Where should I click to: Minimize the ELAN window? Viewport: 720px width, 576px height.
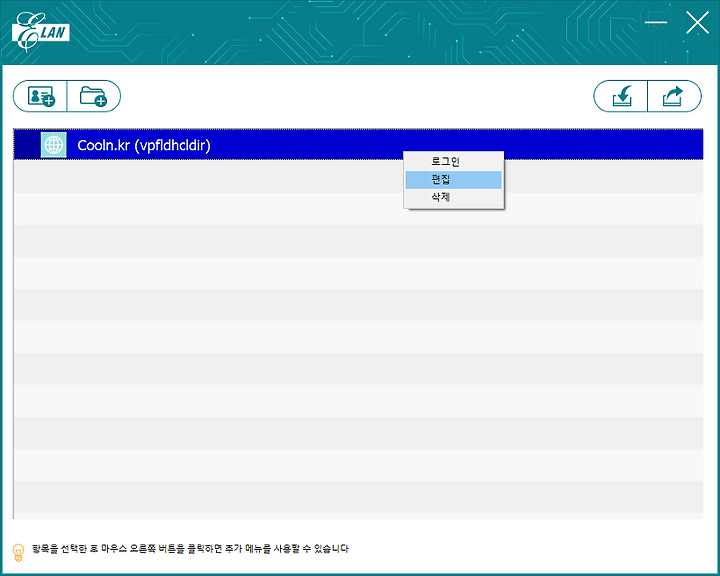click(x=655, y=22)
